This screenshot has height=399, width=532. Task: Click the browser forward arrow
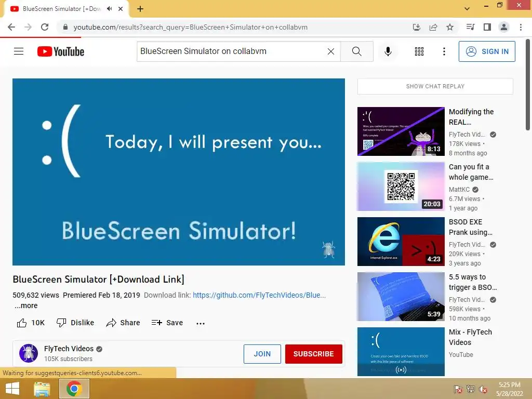pyautogui.click(x=28, y=27)
